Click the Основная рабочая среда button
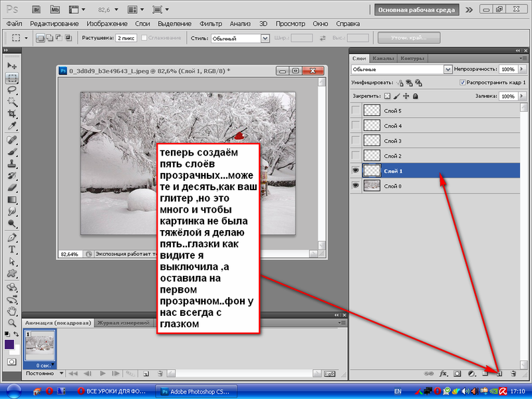 (x=417, y=10)
